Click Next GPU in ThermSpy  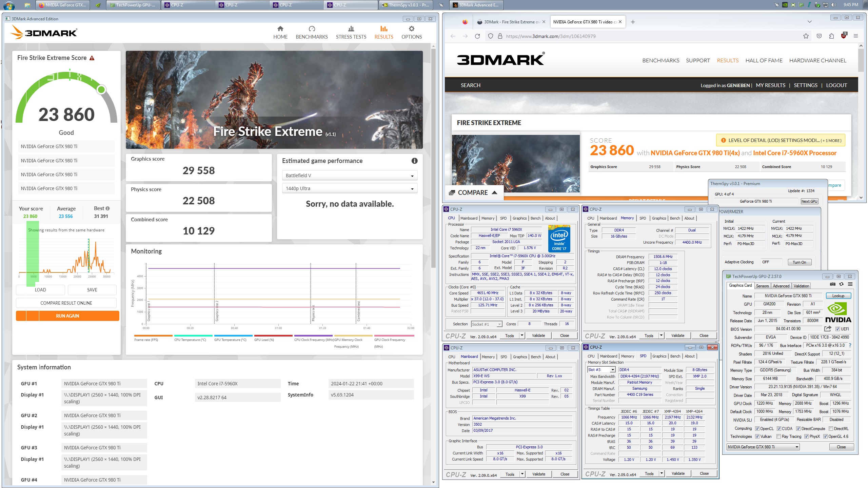[x=809, y=202]
